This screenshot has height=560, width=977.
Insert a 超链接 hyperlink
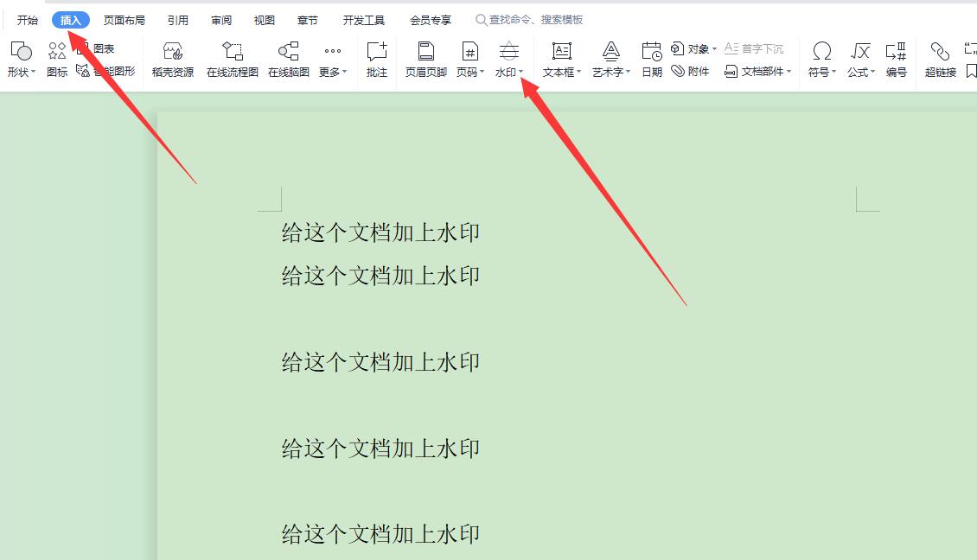tap(940, 59)
